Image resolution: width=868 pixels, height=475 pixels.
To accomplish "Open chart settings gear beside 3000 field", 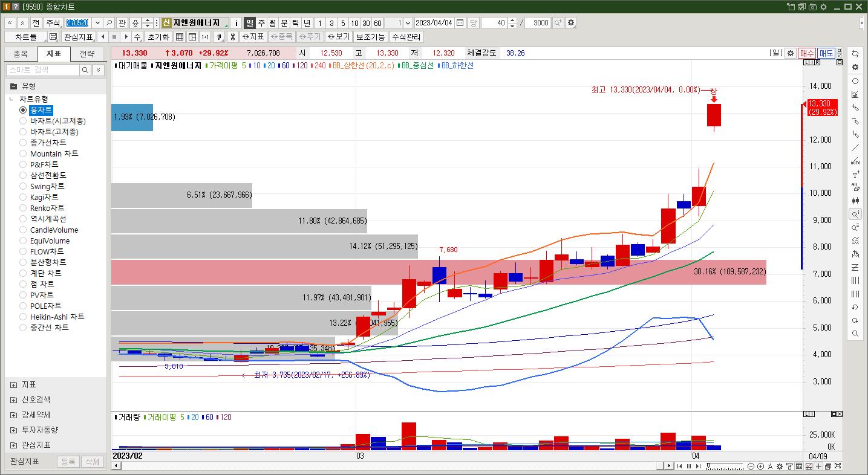I will 571,23.
